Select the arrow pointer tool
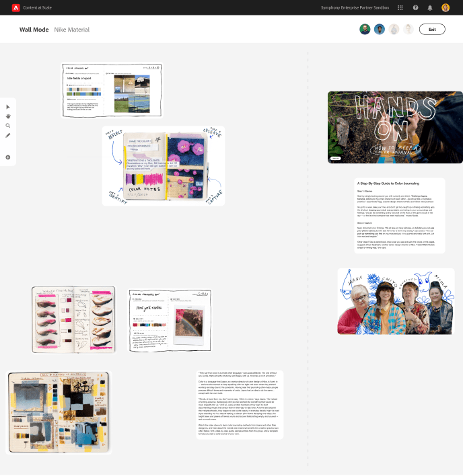Screen dimensions: 463x476 point(8,107)
